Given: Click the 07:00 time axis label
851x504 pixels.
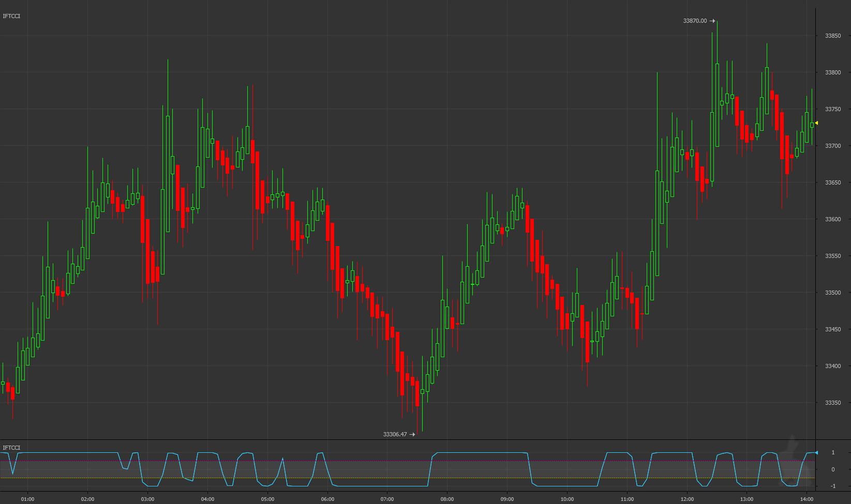Looking at the screenshot, I should tap(387, 499).
